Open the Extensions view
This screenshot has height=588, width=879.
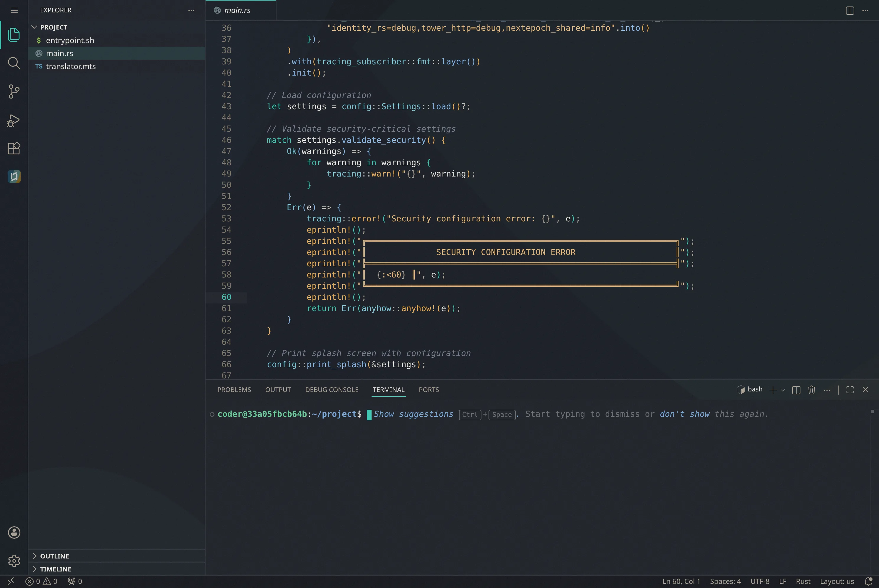tap(14, 148)
